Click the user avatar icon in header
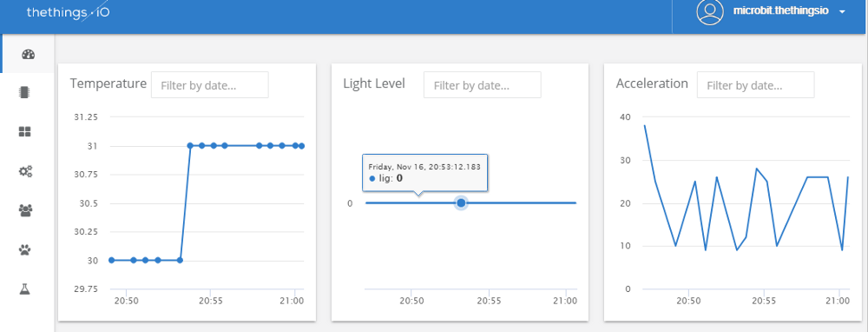868x332 pixels. (x=710, y=11)
